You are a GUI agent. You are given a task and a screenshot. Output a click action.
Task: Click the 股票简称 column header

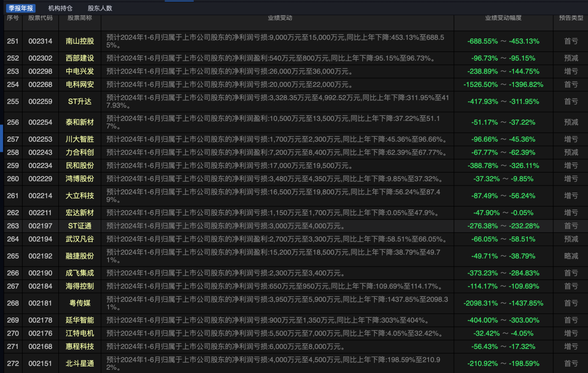(x=80, y=18)
